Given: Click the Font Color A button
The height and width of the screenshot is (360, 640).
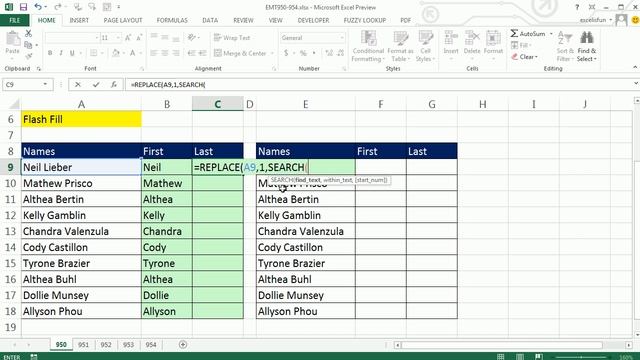Looking at the screenshot, I should (x=133, y=53).
